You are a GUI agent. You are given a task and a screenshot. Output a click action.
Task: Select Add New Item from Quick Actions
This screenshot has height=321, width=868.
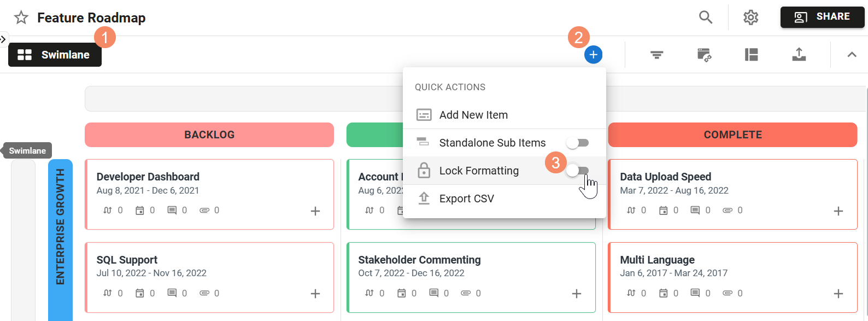tap(473, 115)
